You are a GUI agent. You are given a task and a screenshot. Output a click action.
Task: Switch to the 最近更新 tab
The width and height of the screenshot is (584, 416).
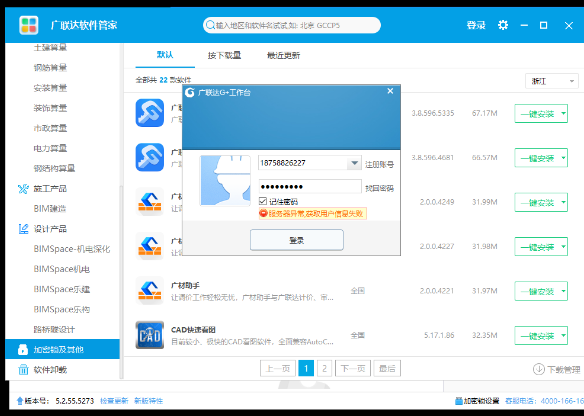(x=283, y=55)
